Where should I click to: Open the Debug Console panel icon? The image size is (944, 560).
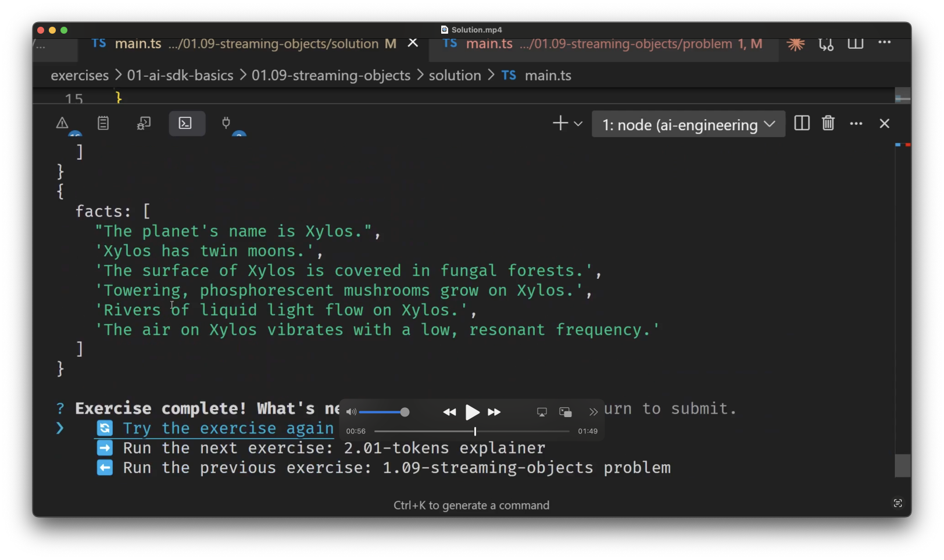pyautogui.click(x=144, y=123)
